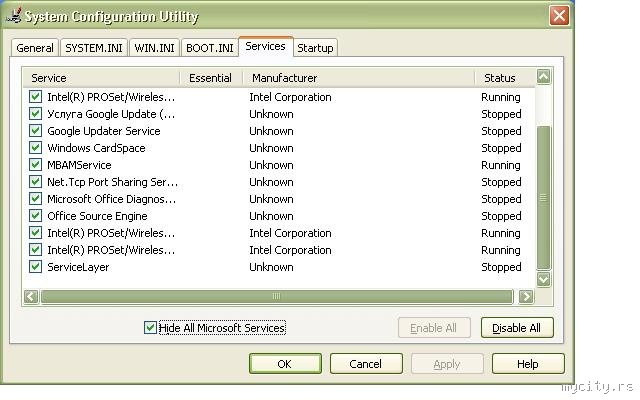640x400 pixels.
Task: Open the SYSTEM.INI tab
Action: pos(94,48)
